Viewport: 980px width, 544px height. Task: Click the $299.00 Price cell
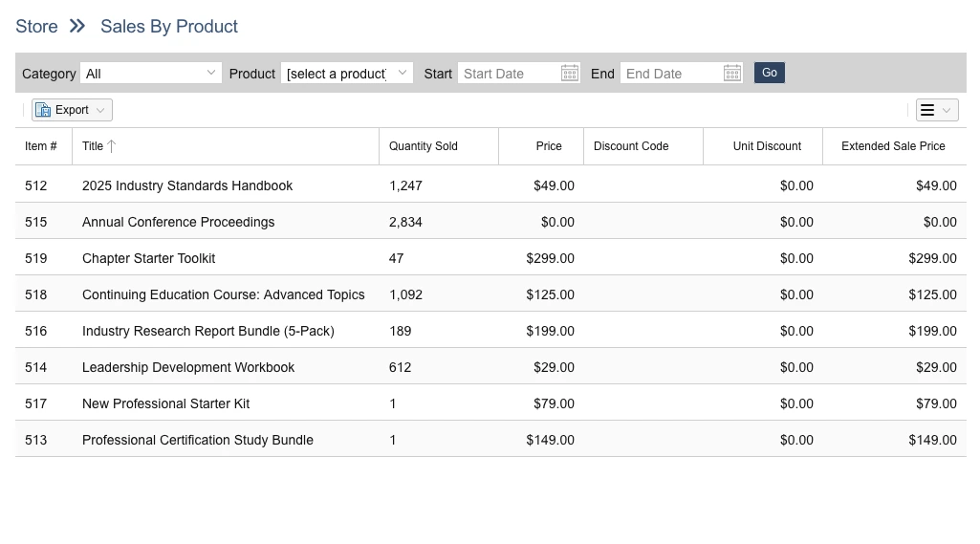pyautogui.click(x=550, y=258)
